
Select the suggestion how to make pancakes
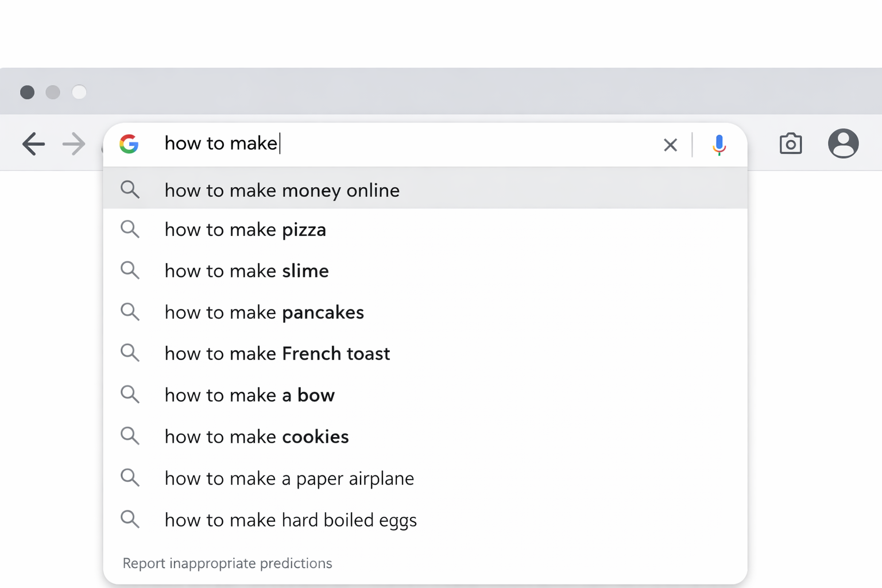(264, 312)
